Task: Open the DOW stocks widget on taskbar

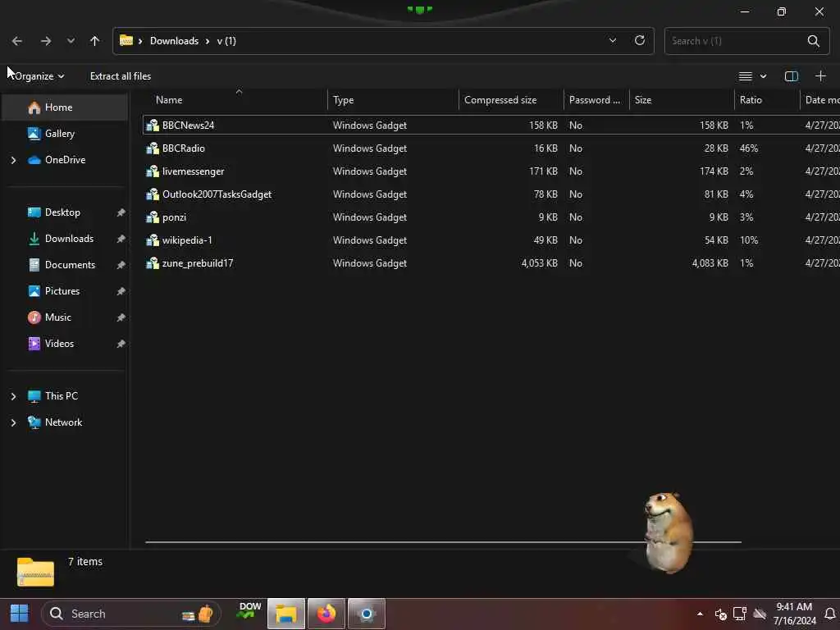Action: point(249,612)
